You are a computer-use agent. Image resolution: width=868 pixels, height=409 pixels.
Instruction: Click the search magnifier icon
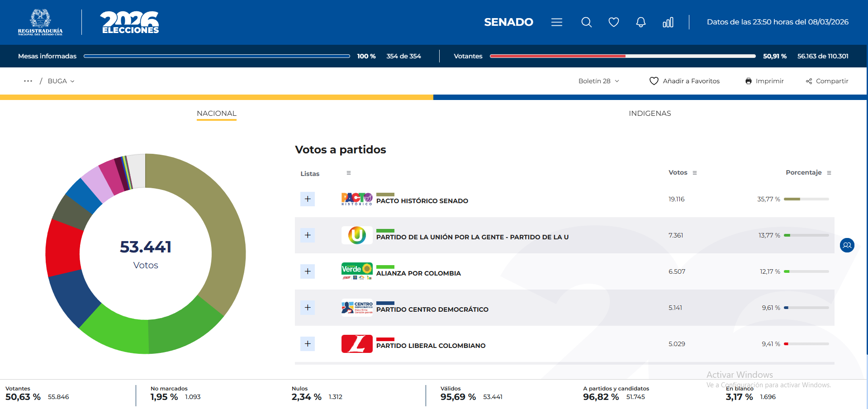coord(586,22)
